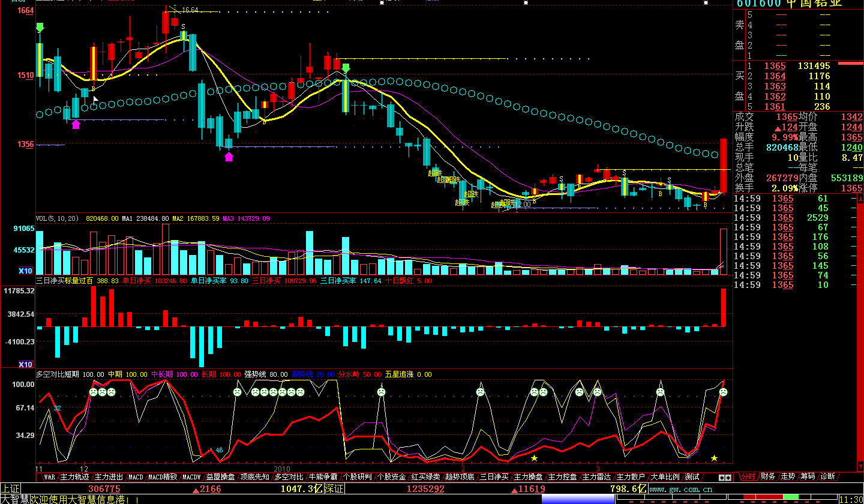Click the yellow star below the February trough
The height and width of the screenshot is (504, 864).
534,458
